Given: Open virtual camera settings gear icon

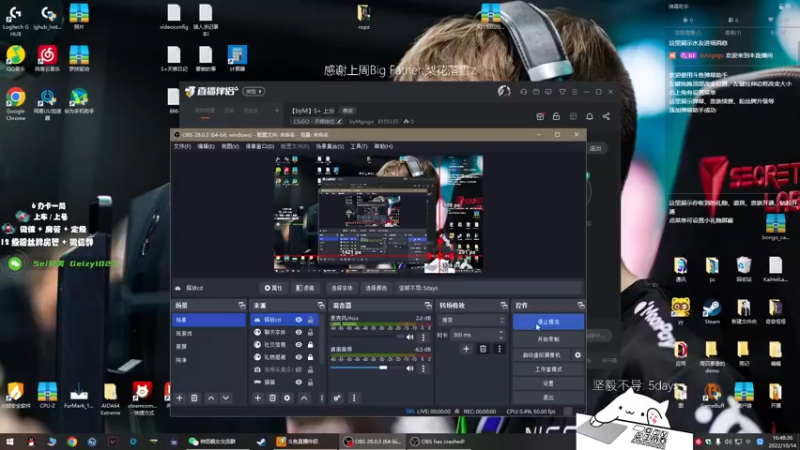Looking at the screenshot, I should pos(578,355).
